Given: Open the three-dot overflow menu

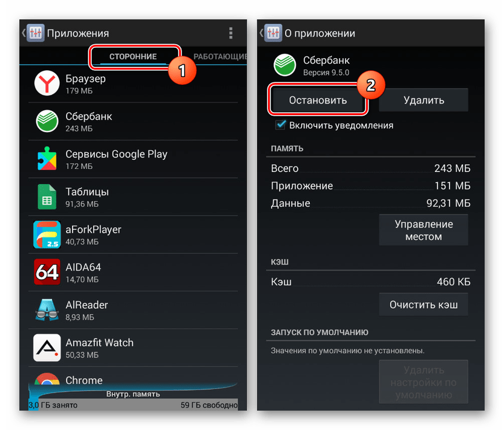Looking at the screenshot, I should (231, 33).
